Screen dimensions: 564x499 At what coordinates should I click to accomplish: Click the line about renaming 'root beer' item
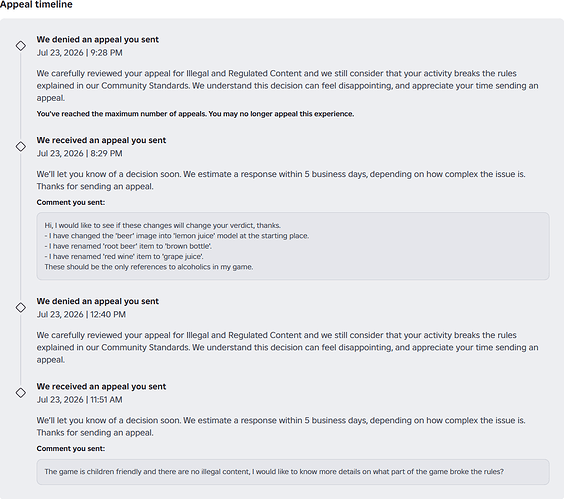tap(128, 246)
